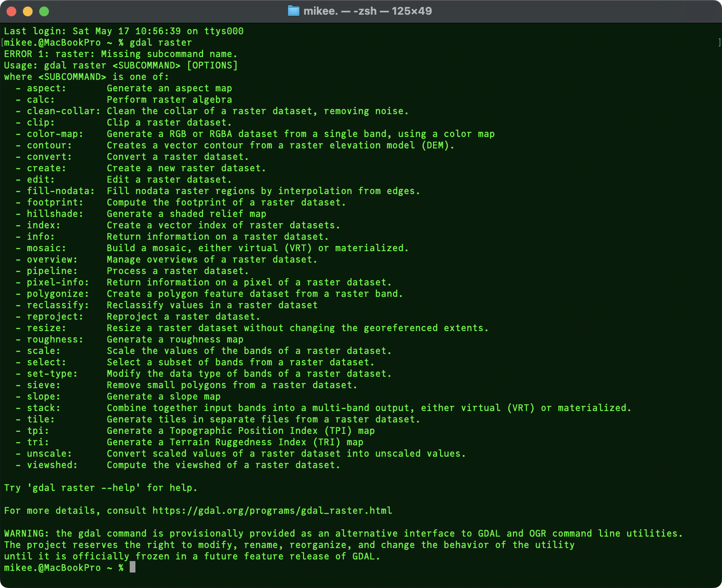Click the 'select:' subcommand name
Screen dimensions: 722x588
pyautogui.click(x=47, y=362)
